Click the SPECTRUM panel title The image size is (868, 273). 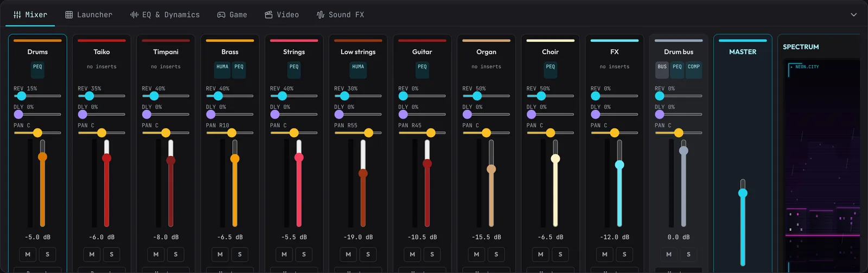801,47
